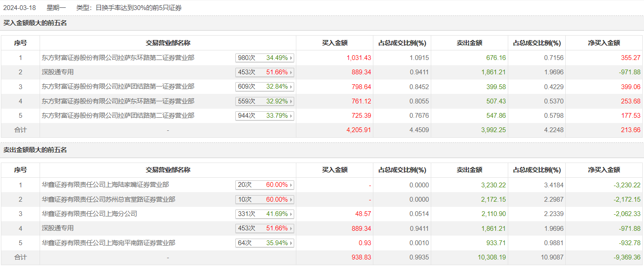The width and height of the screenshot is (644, 266).
Task: Click sell total 10,308.19
Action: tap(492, 257)
